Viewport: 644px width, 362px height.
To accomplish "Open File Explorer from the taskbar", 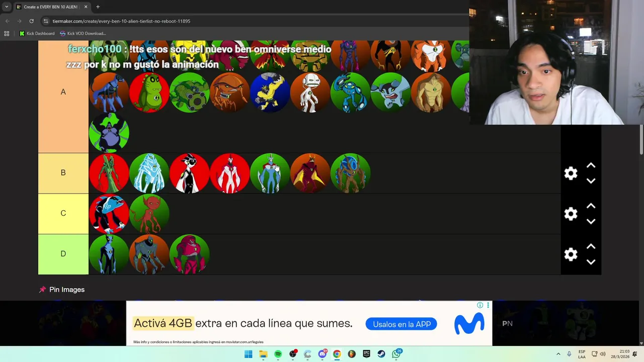I will [263, 354].
